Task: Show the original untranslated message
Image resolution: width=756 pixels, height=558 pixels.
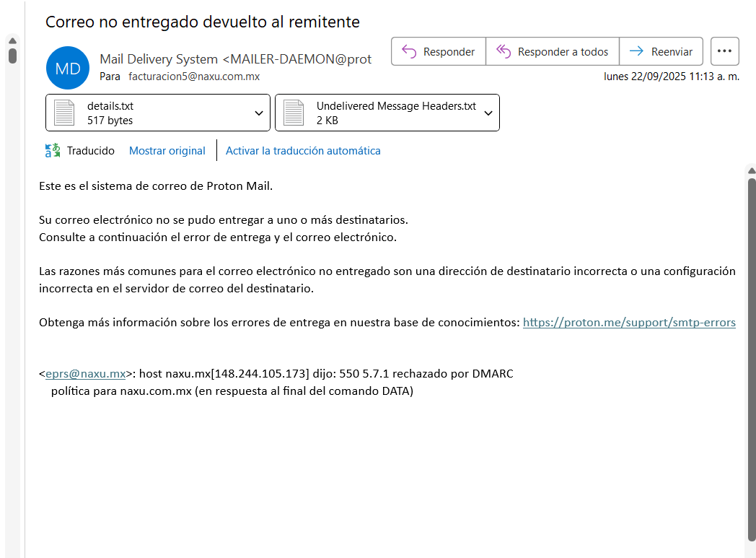Action: coord(167,151)
